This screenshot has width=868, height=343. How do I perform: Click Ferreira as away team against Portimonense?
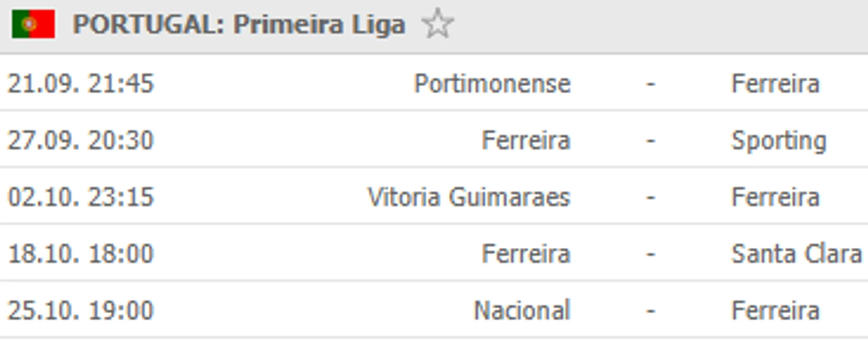coord(775,83)
